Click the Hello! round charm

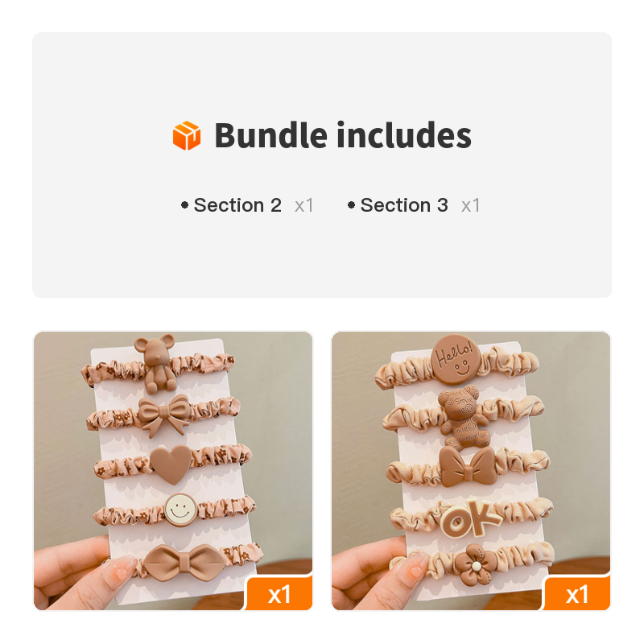tap(455, 359)
